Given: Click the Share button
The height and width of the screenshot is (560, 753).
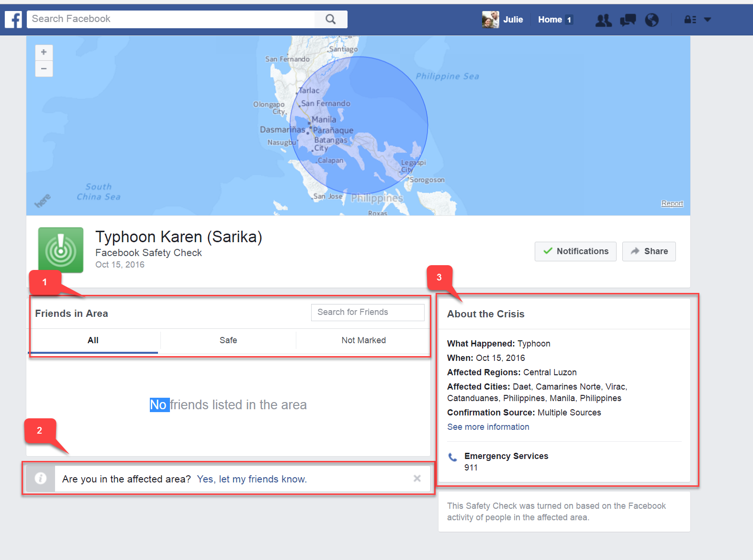Looking at the screenshot, I should [649, 251].
